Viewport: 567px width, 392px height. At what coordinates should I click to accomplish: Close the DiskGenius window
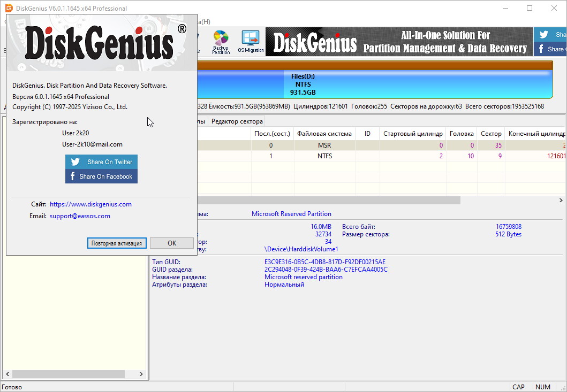pos(554,8)
